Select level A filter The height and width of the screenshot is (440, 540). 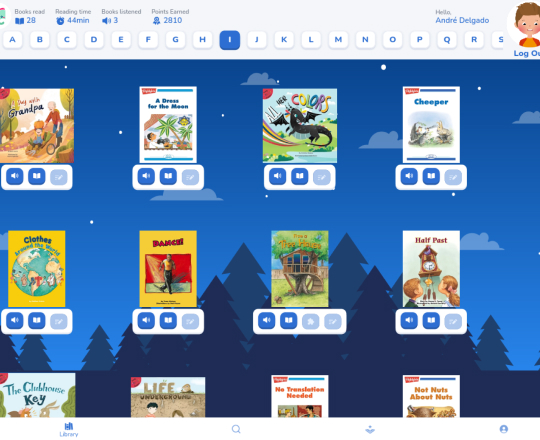(x=12, y=40)
